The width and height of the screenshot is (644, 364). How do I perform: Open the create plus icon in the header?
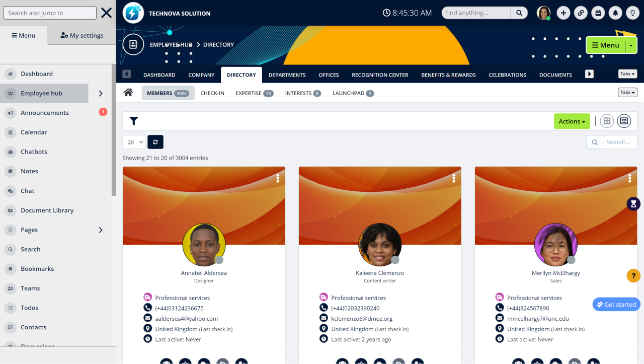[x=563, y=13]
